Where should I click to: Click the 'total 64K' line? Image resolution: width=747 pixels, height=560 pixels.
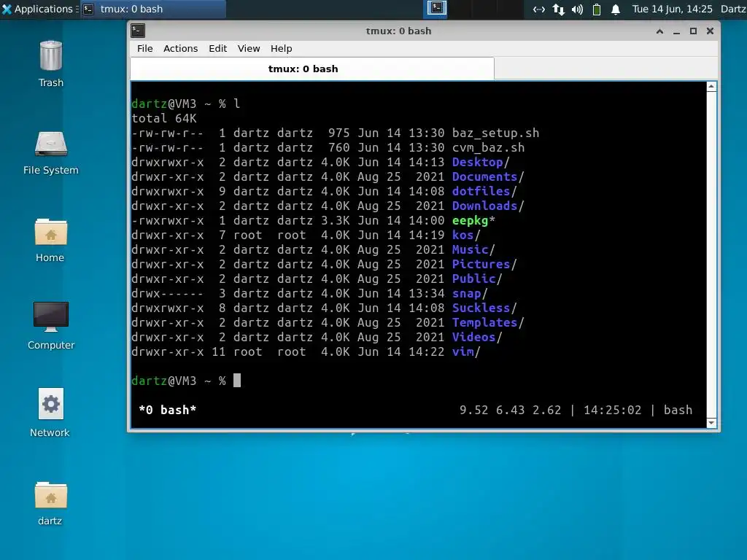pyautogui.click(x=164, y=118)
